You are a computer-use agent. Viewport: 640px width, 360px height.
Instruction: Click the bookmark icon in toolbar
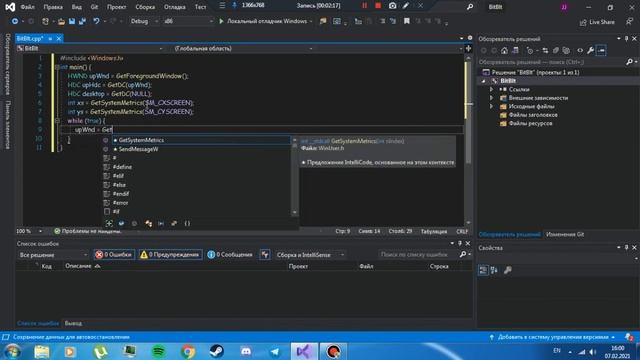407,21
